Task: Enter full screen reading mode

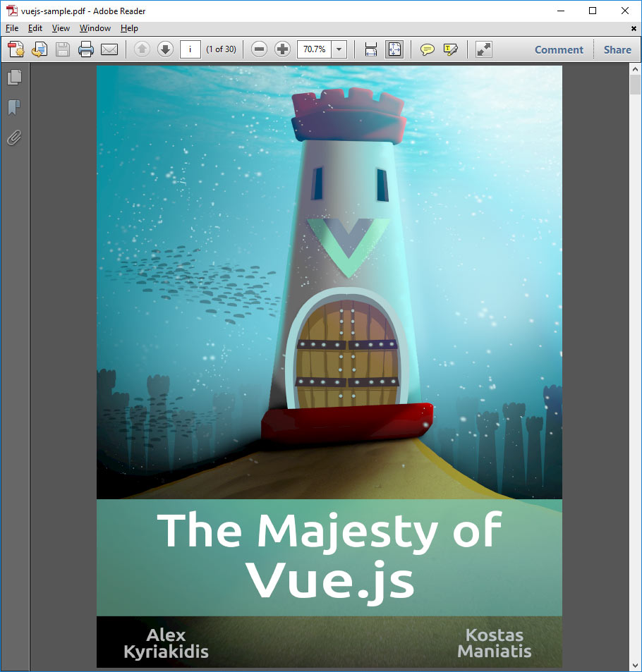Action: click(x=483, y=49)
